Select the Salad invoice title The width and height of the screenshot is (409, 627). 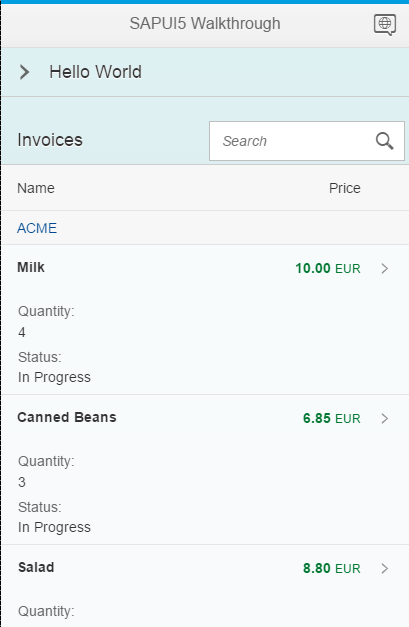[36, 567]
